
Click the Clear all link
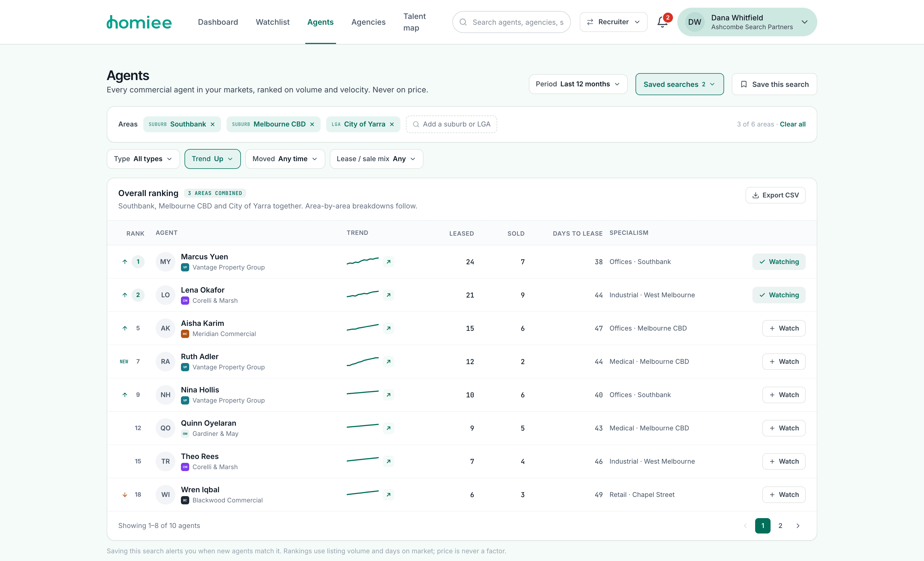tap(793, 124)
